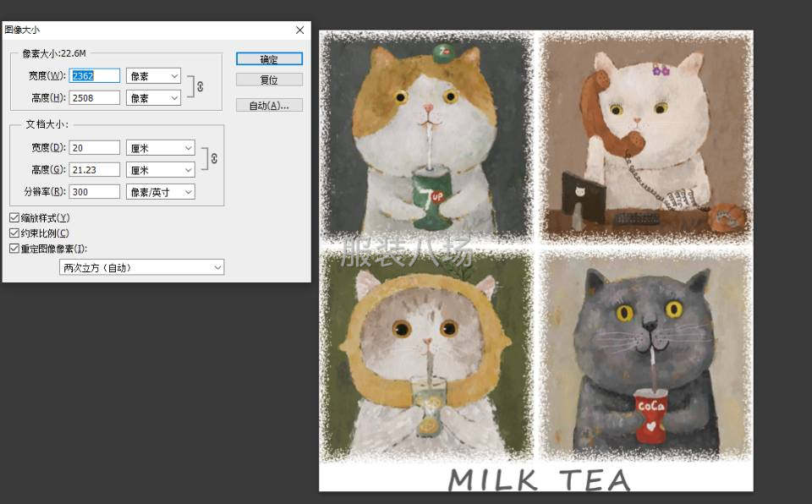The image size is (812, 504).
Task: Click the MILK TEA text on canvas
Action: [x=539, y=479]
